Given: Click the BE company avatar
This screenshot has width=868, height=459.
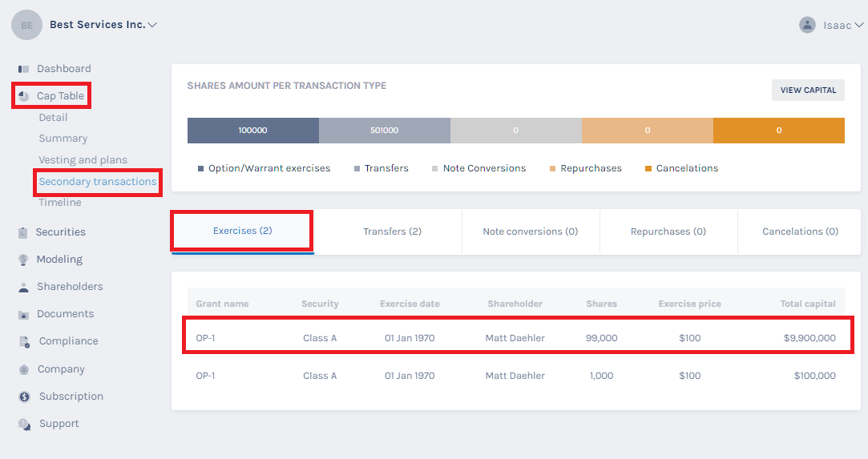Looking at the screenshot, I should pyautogui.click(x=26, y=25).
